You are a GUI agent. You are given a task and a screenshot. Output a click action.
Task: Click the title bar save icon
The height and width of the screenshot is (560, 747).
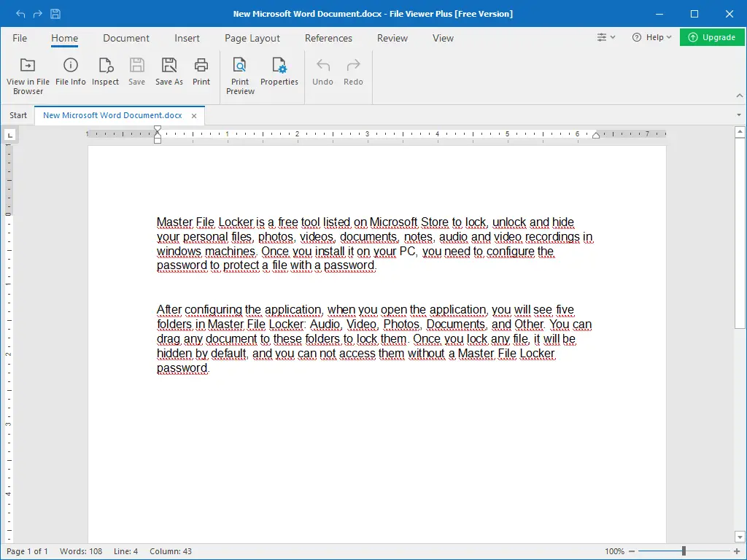tap(55, 14)
